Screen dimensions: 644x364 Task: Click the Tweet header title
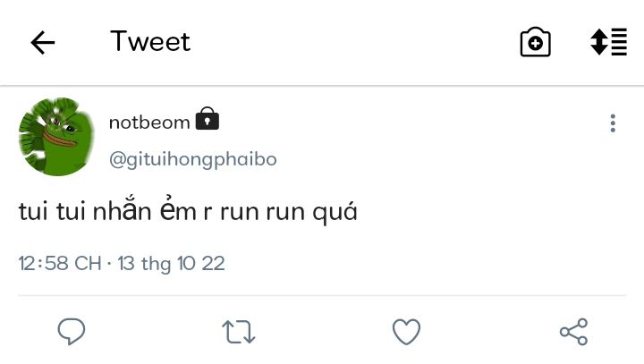(x=150, y=42)
